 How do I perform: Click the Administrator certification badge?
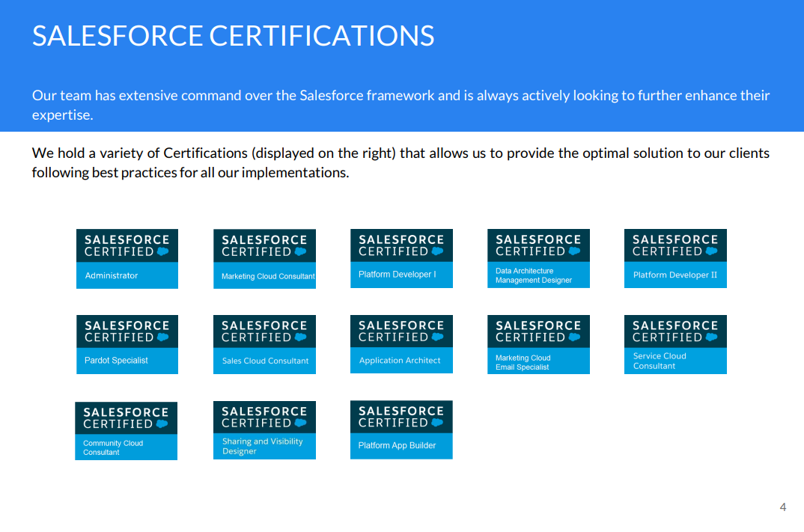click(127, 259)
